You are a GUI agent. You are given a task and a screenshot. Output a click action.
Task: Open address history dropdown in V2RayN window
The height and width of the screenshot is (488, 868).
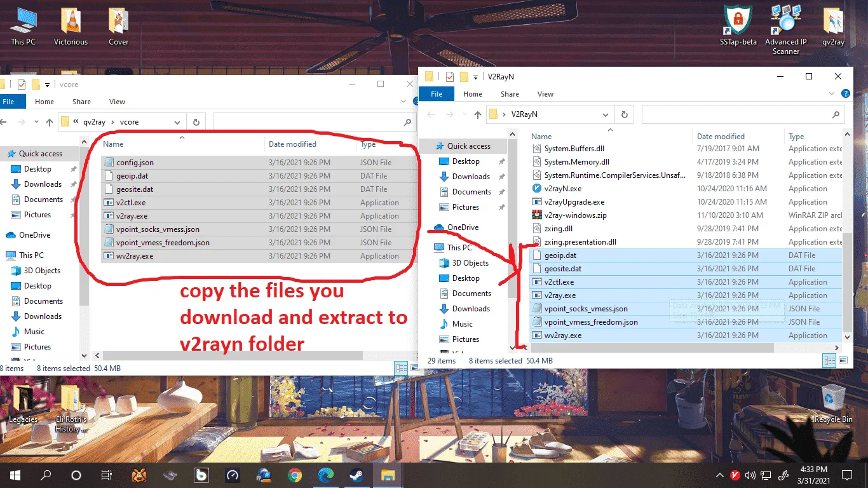tap(606, 114)
